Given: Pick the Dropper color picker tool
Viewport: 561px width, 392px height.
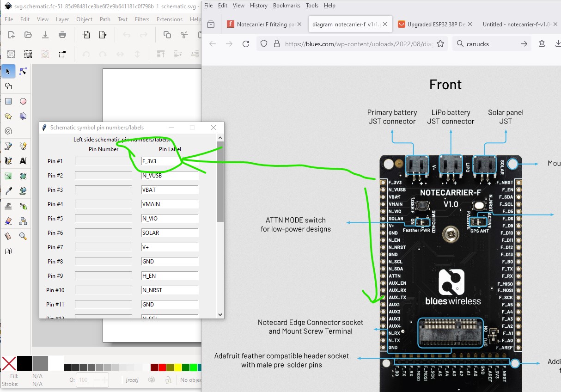Looking at the screenshot, I should click(8, 191).
